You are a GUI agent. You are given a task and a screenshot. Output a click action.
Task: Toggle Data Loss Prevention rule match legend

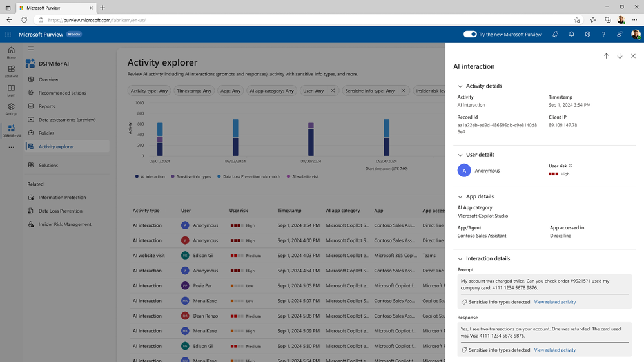[x=248, y=176]
